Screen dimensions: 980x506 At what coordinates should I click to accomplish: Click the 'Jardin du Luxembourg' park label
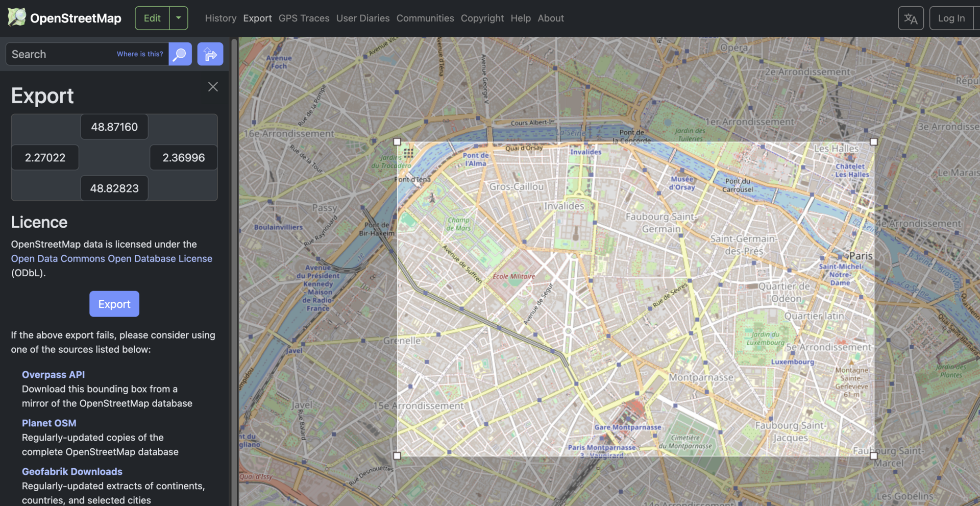click(x=765, y=339)
